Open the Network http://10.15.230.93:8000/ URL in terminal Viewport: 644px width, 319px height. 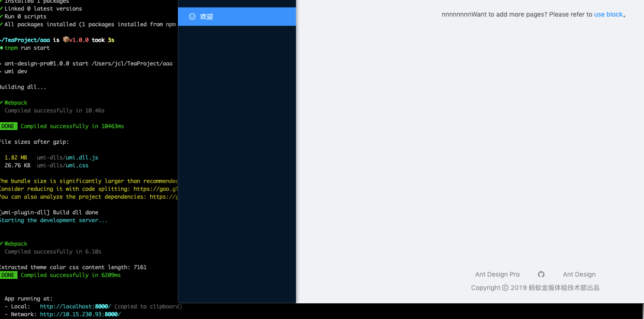coord(80,314)
